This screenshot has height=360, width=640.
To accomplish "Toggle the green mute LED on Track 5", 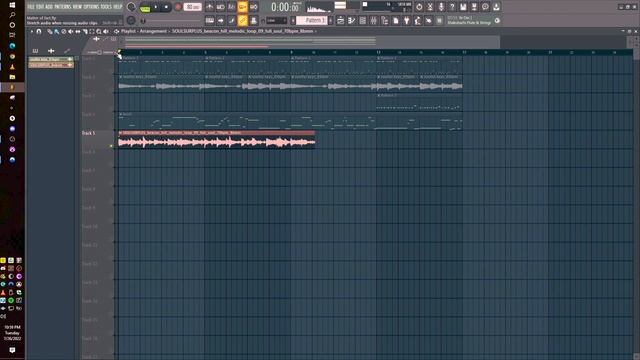I will pos(111,146).
